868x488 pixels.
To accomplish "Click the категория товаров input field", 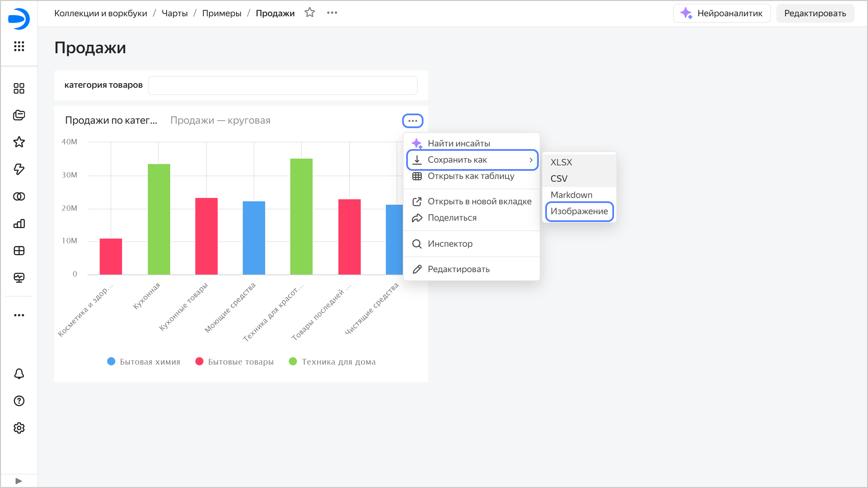I will [283, 85].
